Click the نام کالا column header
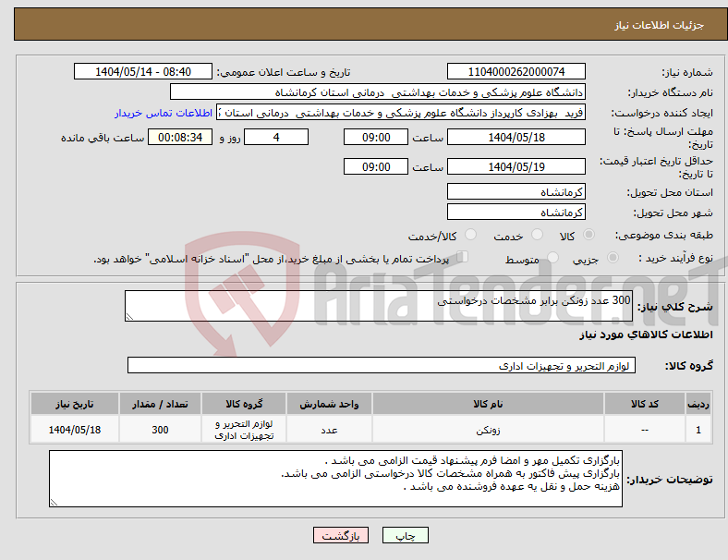This screenshot has width=728, height=560. [488, 404]
